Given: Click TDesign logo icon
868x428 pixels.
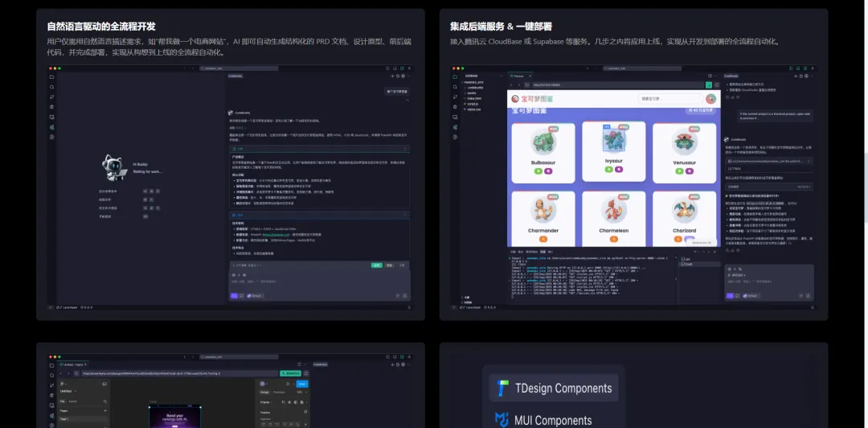Looking at the screenshot, I should pyautogui.click(x=502, y=388).
